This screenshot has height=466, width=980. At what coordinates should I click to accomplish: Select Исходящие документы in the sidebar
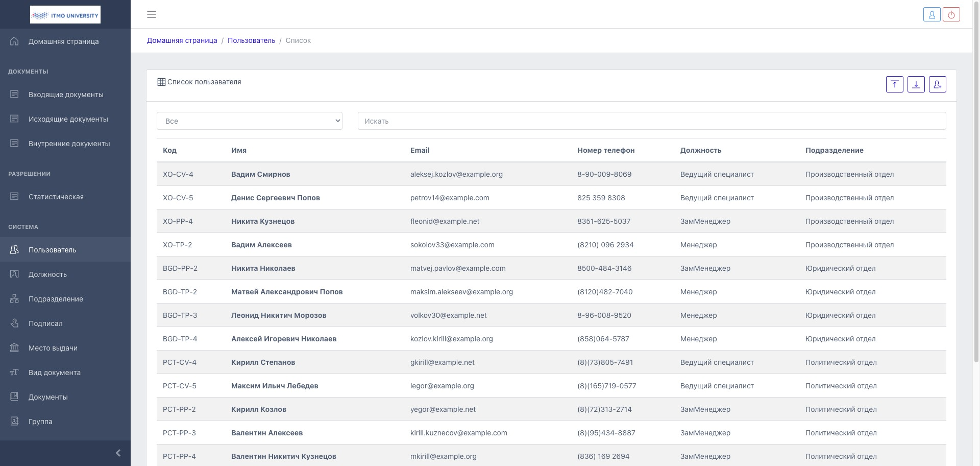68,119
